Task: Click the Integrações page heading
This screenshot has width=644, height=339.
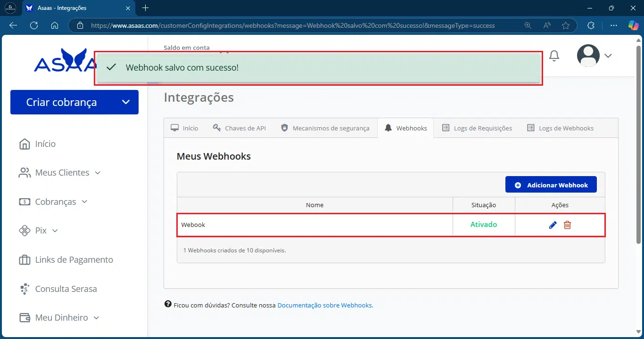Action: [199, 97]
